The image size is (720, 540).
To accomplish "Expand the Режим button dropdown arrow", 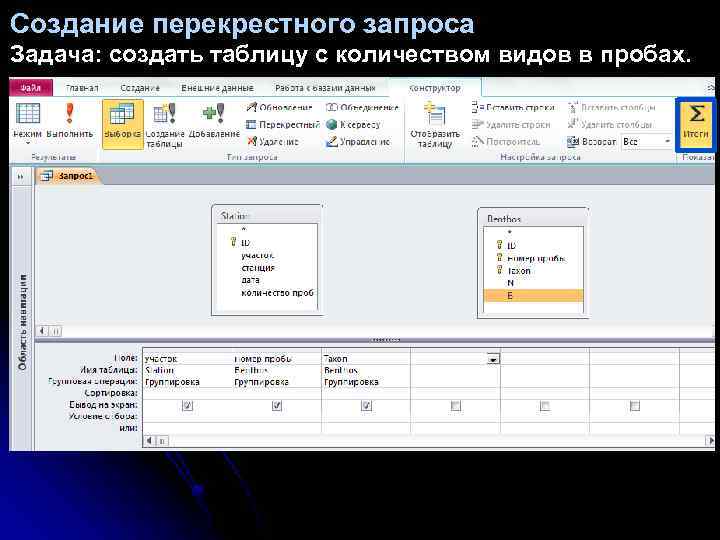I will pos(28,143).
